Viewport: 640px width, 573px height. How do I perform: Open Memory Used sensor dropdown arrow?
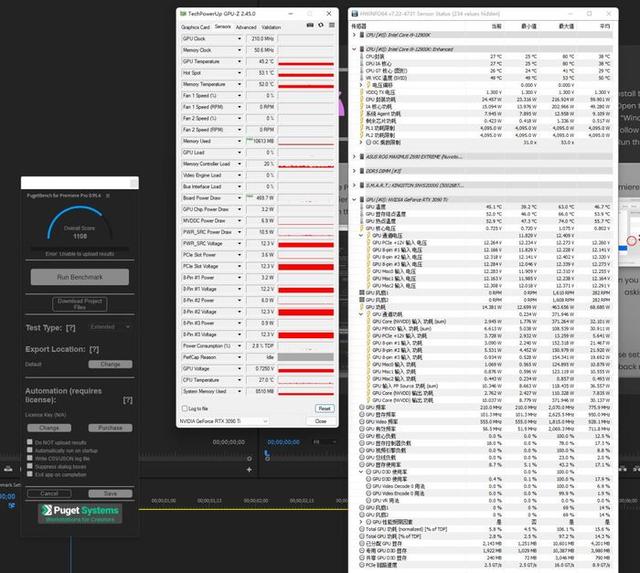[x=240, y=141]
